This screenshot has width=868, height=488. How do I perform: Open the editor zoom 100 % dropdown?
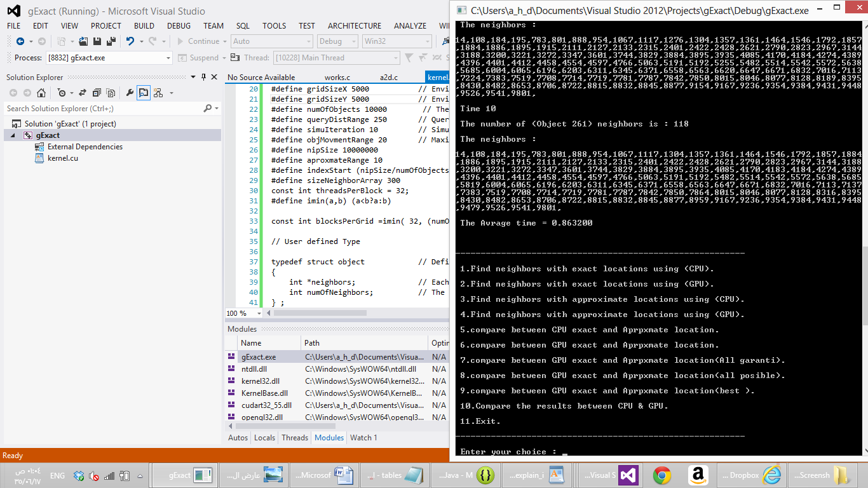244,313
